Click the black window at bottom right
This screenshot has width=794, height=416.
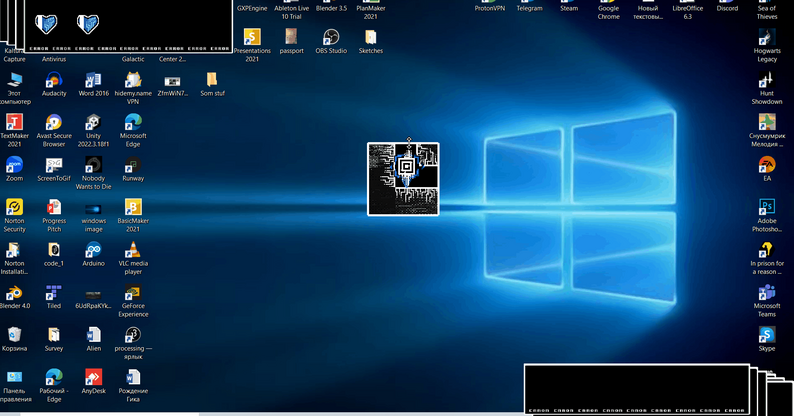pos(636,386)
